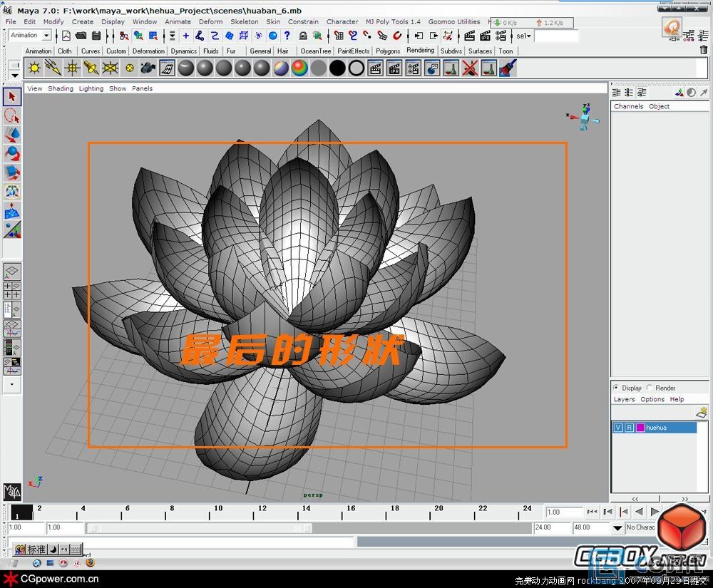This screenshot has width=713, height=588.
Task: Click the current frame field showing 1.00
Action: [564, 512]
